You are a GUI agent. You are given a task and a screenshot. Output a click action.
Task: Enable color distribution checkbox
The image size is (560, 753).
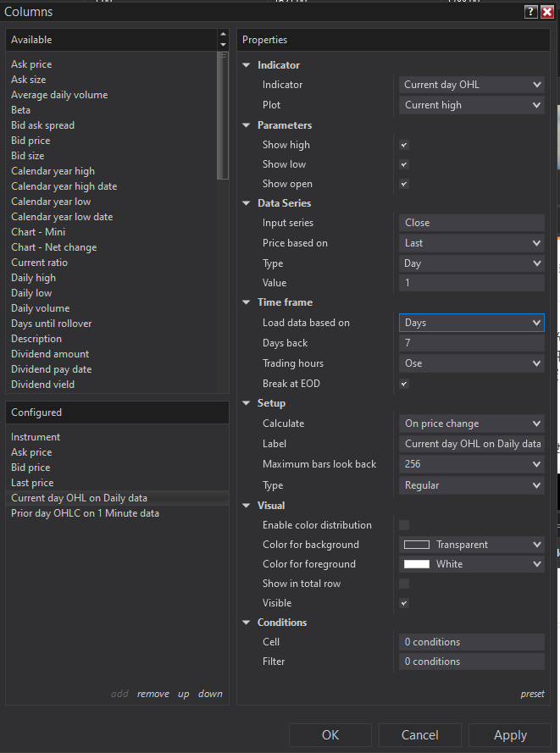404,525
